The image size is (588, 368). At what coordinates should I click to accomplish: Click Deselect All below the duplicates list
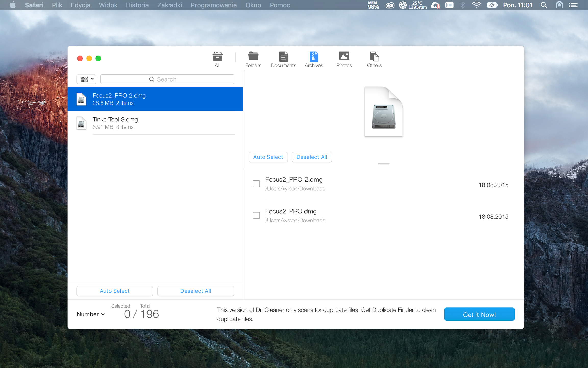tap(196, 291)
